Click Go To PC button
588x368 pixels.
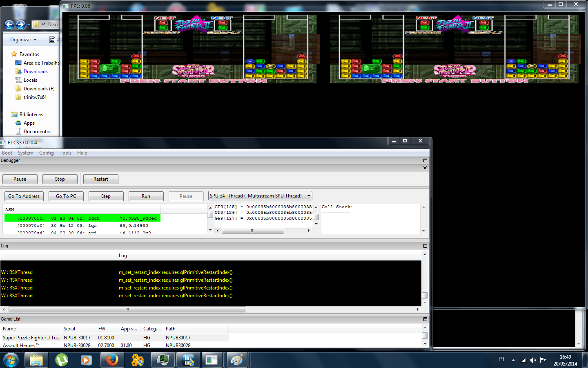(66, 196)
